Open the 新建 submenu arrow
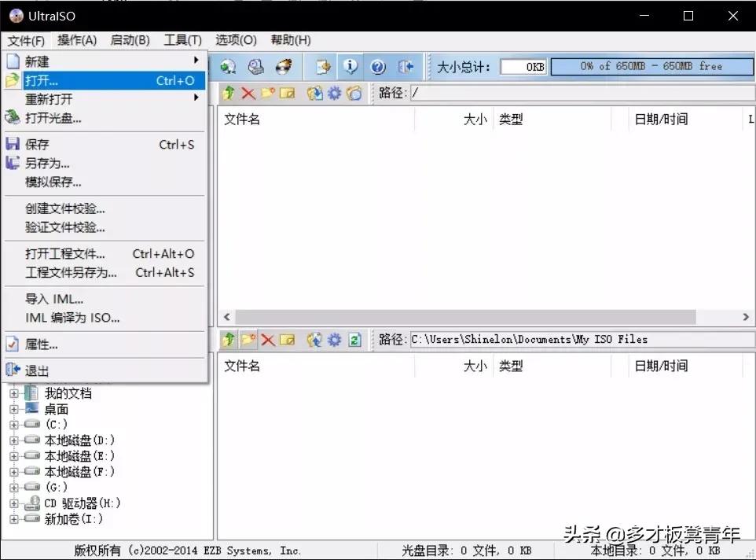This screenshot has height=560, width=756. pos(196,61)
